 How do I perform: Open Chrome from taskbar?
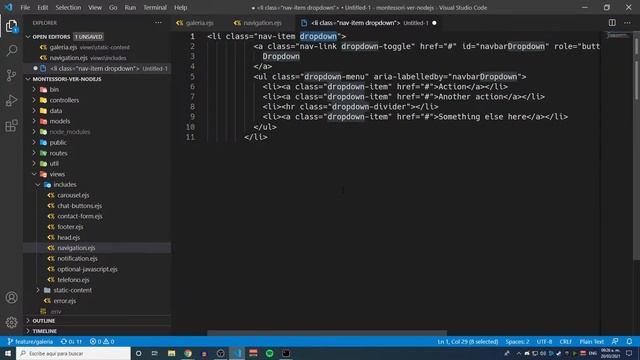[x=188, y=353]
